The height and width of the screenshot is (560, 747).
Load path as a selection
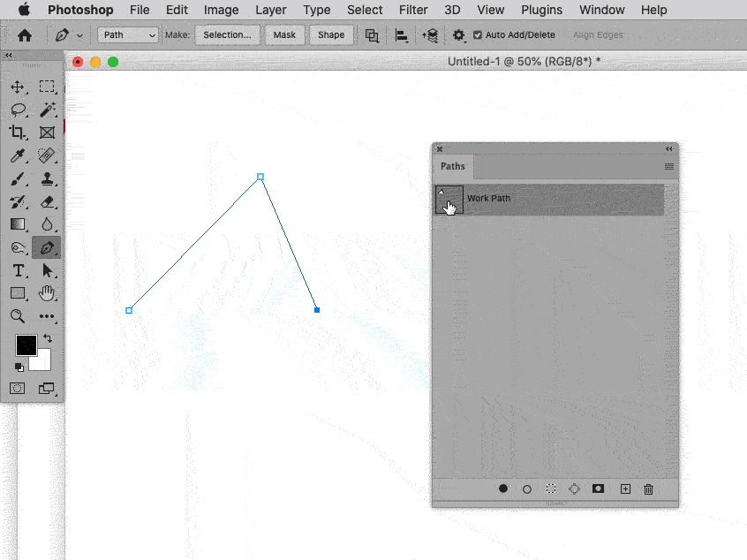(551, 488)
